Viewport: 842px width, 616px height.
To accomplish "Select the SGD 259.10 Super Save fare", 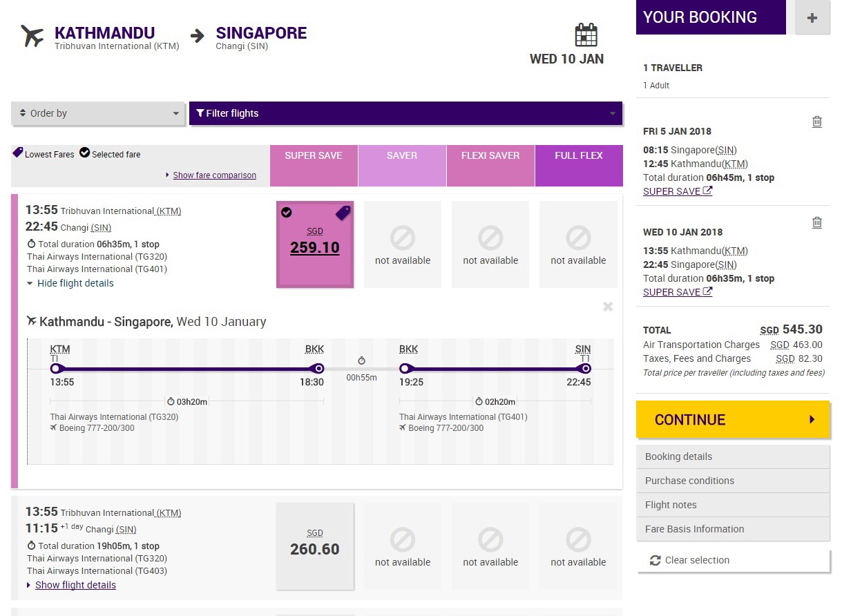I will pos(315,244).
